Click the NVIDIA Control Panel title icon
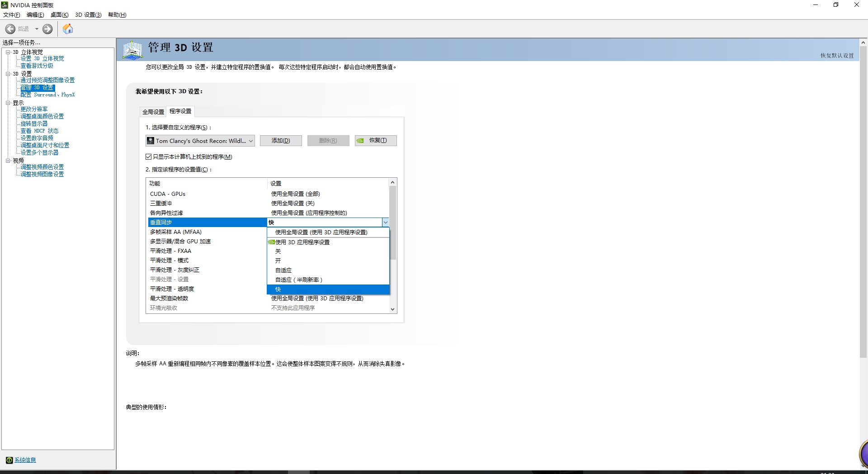This screenshot has height=474, width=868. point(5,5)
